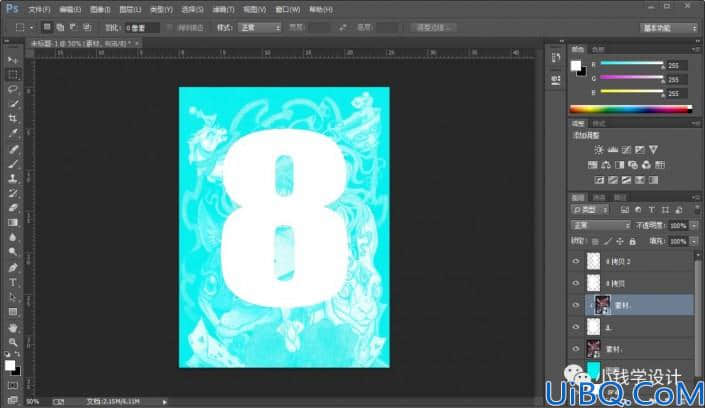Toggle visibility of the highlighted 素材 layer
The image size is (705, 408).
(576, 305)
